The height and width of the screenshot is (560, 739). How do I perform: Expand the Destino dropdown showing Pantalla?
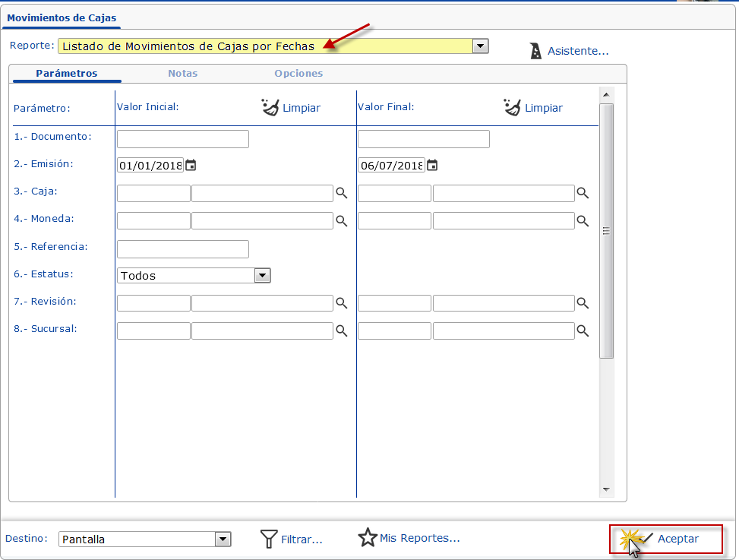pyautogui.click(x=223, y=539)
